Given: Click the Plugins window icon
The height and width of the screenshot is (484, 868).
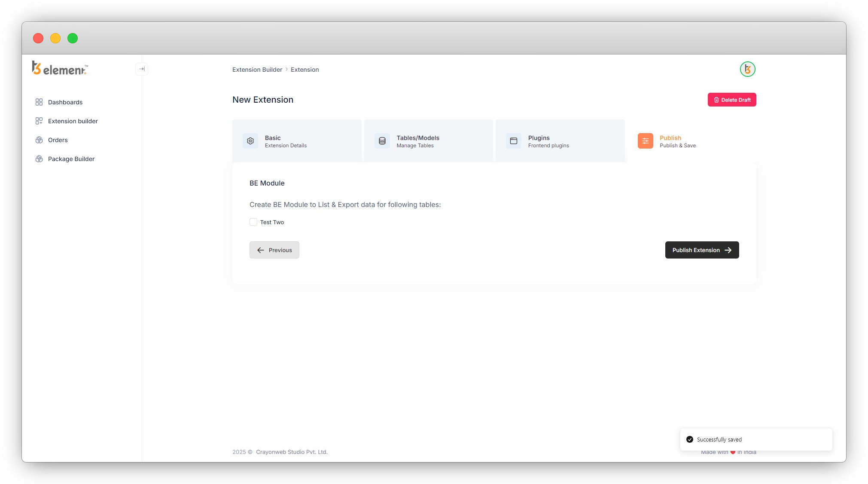Looking at the screenshot, I should click(513, 141).
